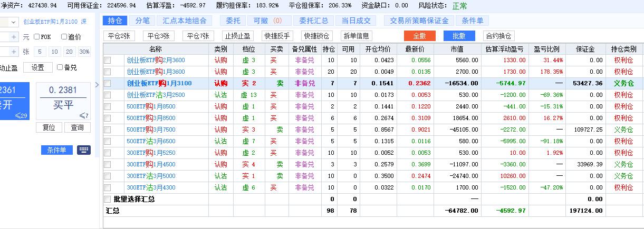
Task: Set quantity to 30% preset
Action: 84,52
